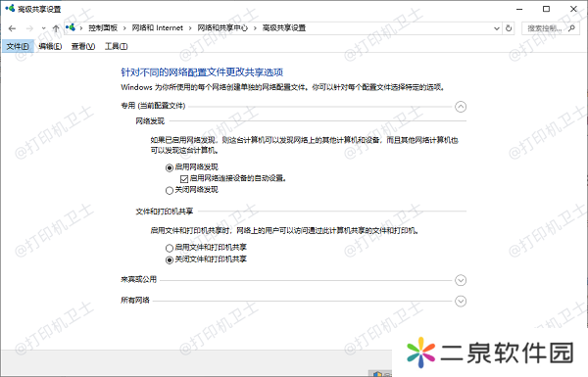588x377 pixels.
Task: Go back with the back arrow
Action: click(x=12, y=28)
